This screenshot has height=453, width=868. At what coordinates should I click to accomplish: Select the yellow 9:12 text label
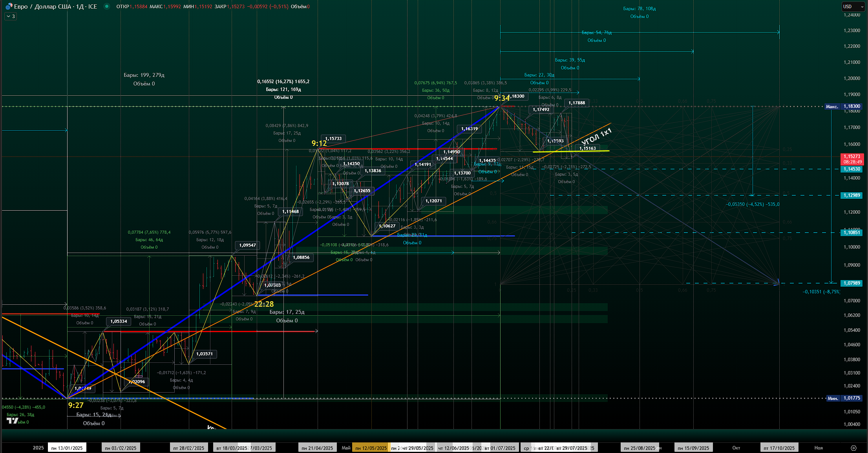click(x=319, y=143)
